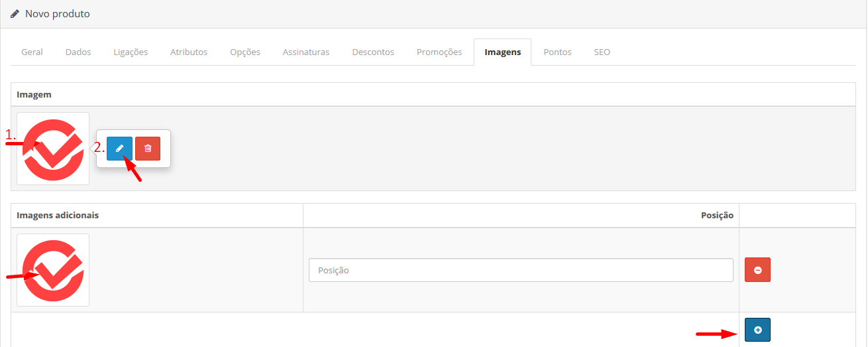This screenshot has width=868, height=347.
Task: Select the additional image thumbnail
Action: click(x=53, y=270)
